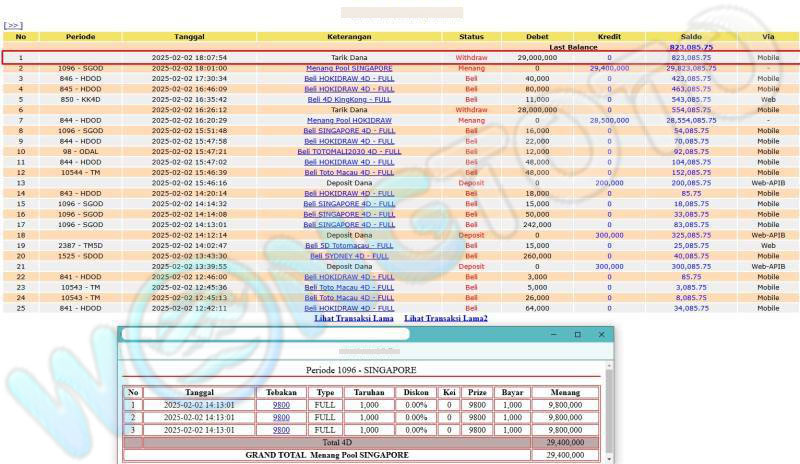Close the SINGAPORE period popup window
Image resolution: width=800 pixels, height=464 pixels.
[601, 334]
